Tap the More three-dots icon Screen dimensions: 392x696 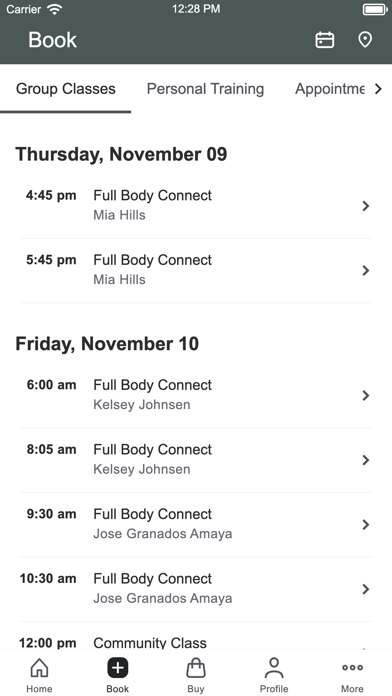(x=352, y=668)
